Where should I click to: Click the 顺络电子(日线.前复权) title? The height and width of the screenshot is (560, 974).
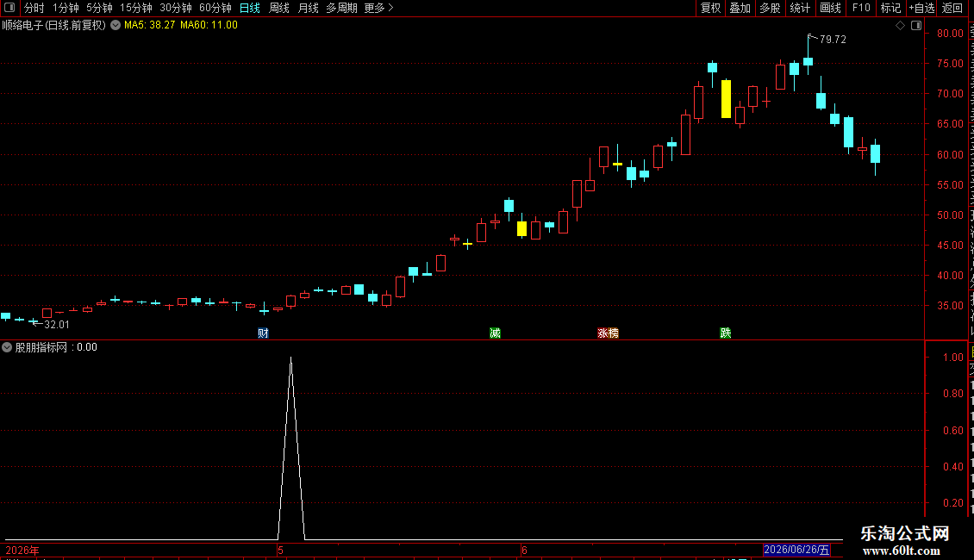click(54, 26)
